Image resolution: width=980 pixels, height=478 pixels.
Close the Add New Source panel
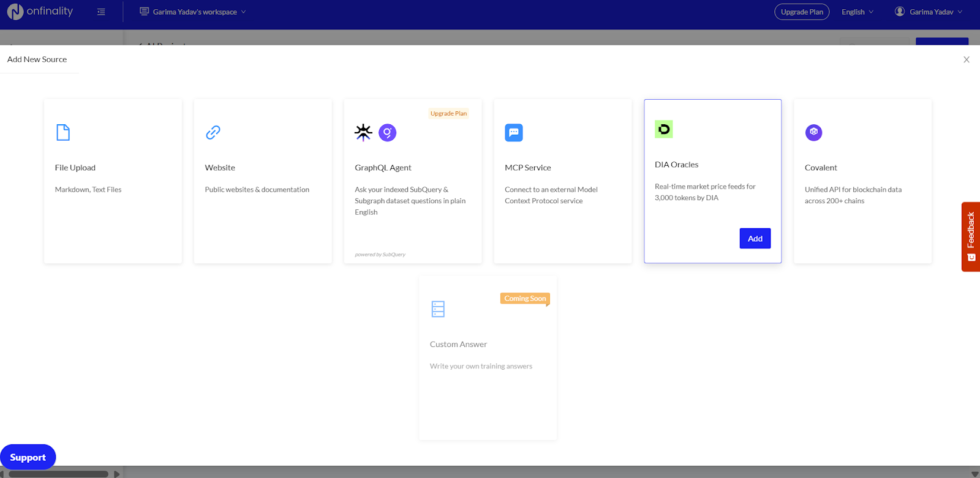coord(967,59)
